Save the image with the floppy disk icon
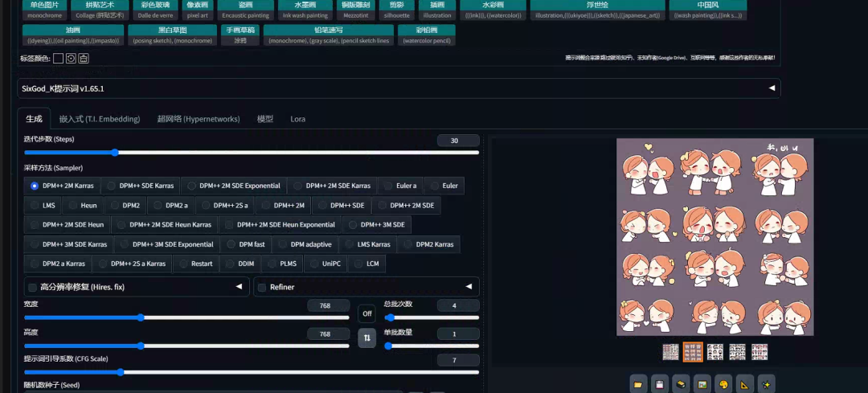Viewport: 868px width, 393px height. coord(659,384)
